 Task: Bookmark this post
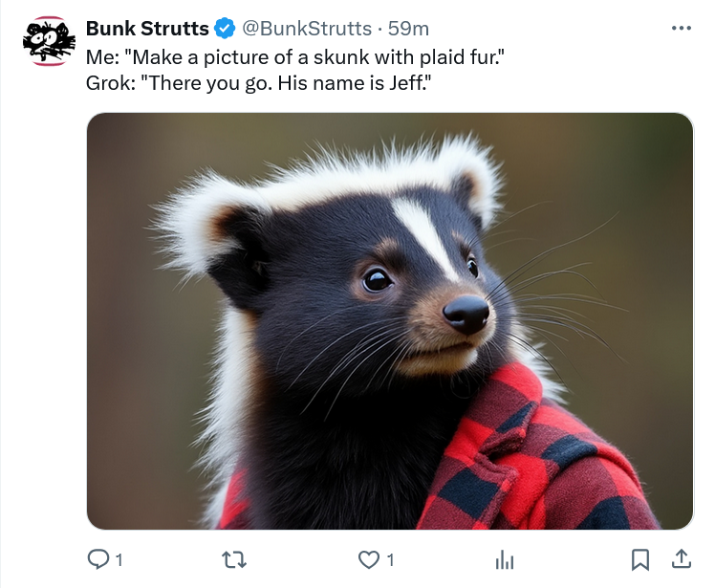pyautogui.click(x=640, y=559)
